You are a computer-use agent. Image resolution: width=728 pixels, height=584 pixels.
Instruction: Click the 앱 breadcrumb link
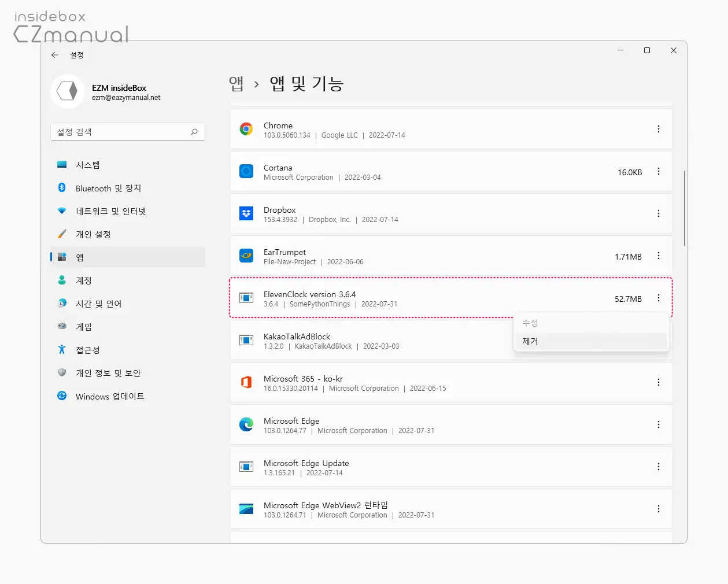click(236, 84)
